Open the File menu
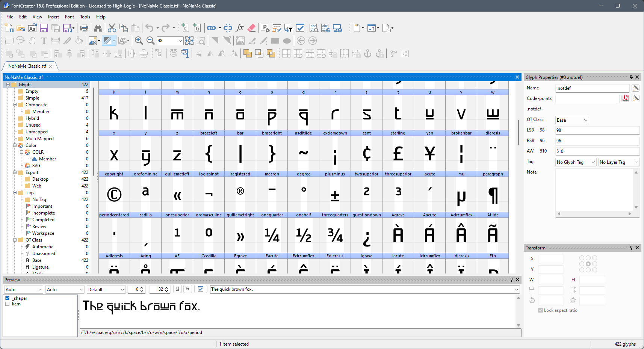The height and width of the screenshot is (349, 644). (x=10, y=17)
